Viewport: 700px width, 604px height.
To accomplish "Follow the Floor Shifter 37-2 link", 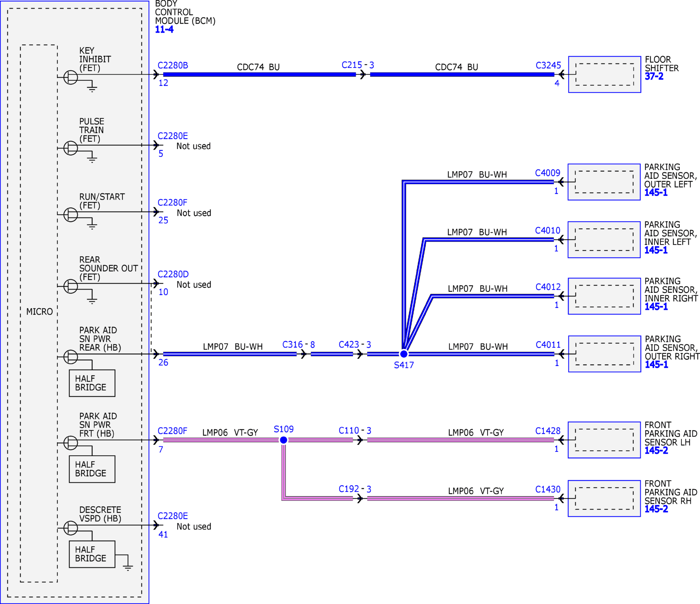I will [654, 76].
